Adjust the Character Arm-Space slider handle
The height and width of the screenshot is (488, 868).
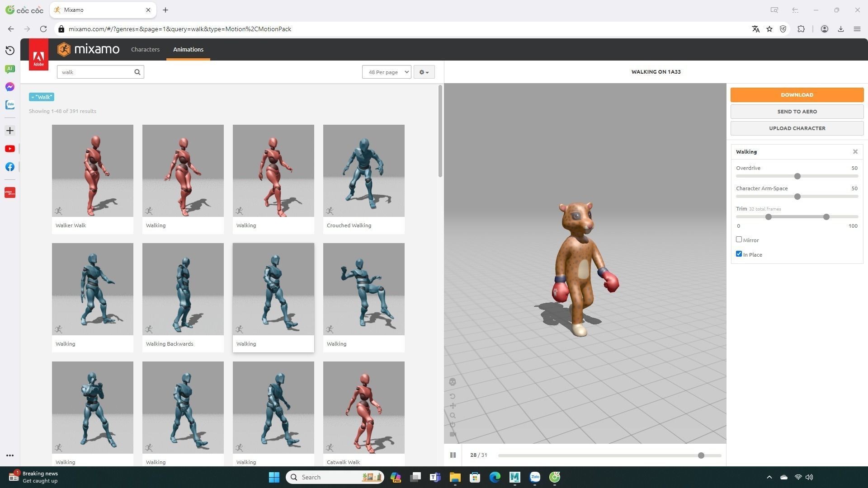797,197
